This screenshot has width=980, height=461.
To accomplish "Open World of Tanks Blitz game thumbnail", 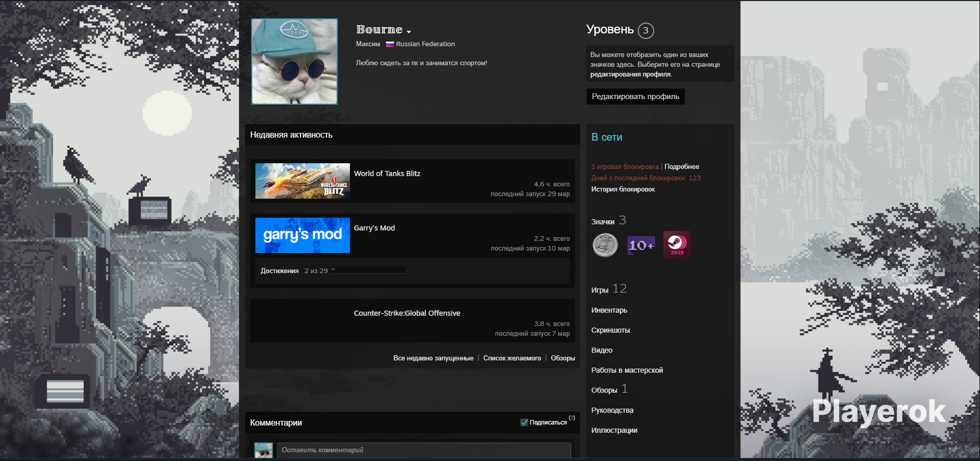I will click(303, 181).
